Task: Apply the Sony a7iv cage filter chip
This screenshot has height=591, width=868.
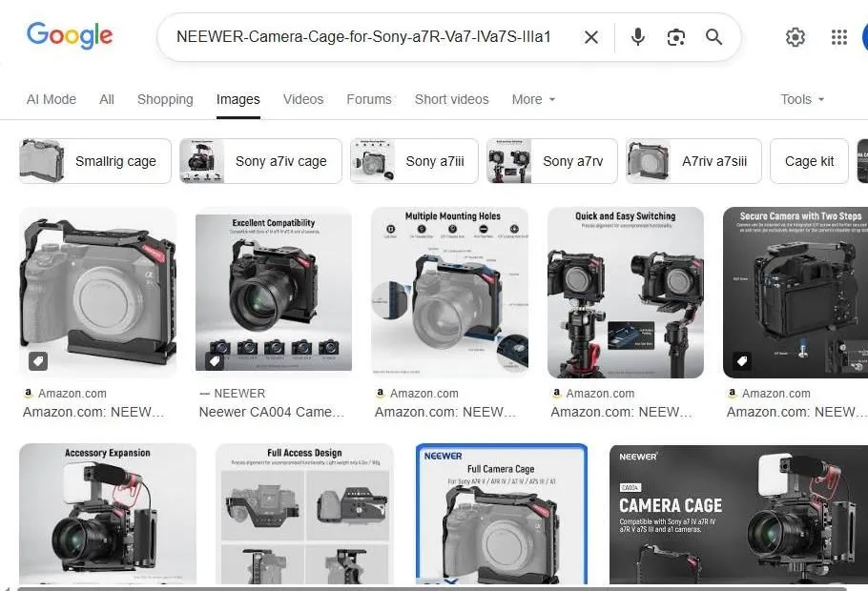Action: click(x=259, y=161)
